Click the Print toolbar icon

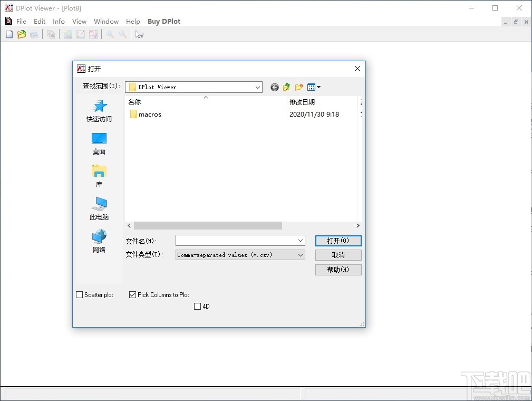(x=34, y=34)
